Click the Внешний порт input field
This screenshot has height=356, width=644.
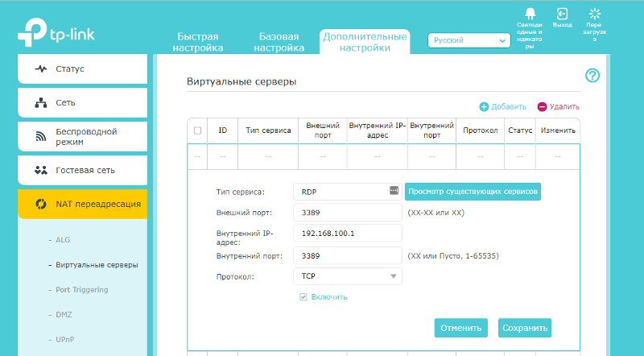(x=348, y=213)
